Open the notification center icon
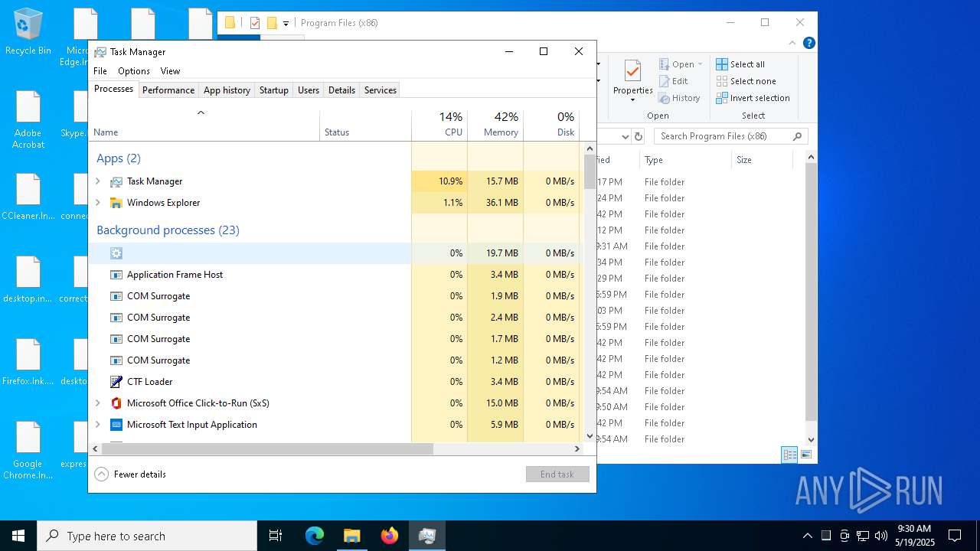Image resolution: width=980 pixels, height=551 pixels. tap(955, 536)
